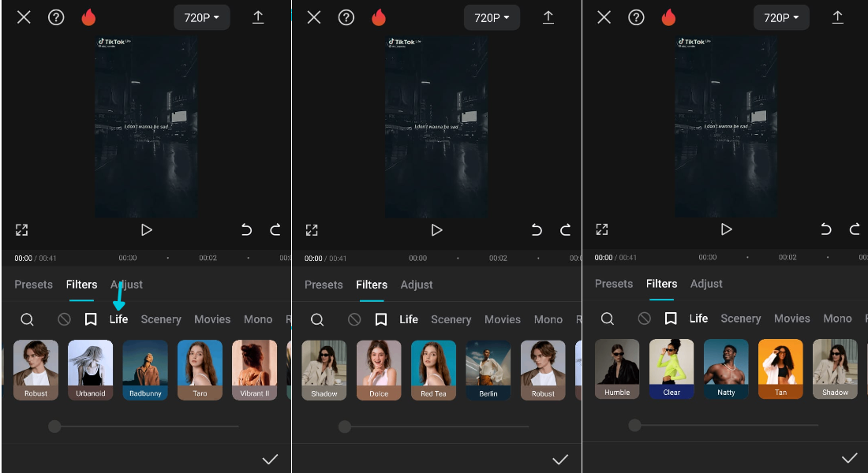Screen dimensions: 868x473
Task: Choose the Berlin filter
Action: click(488, 370)
